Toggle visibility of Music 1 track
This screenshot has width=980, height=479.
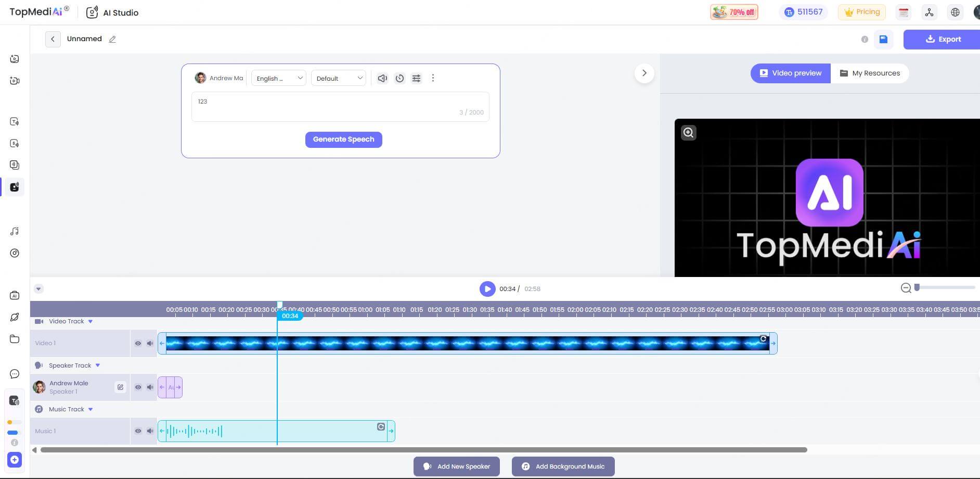point(138,431)
